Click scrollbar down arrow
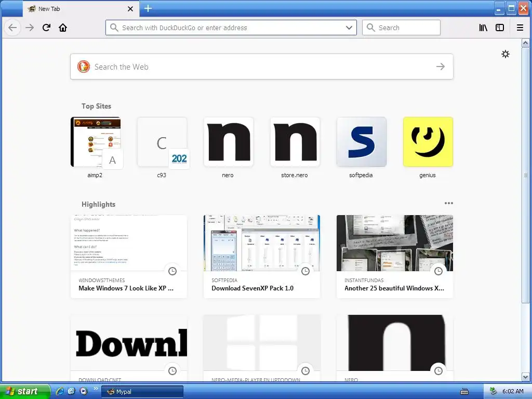 tap(525, 377)
